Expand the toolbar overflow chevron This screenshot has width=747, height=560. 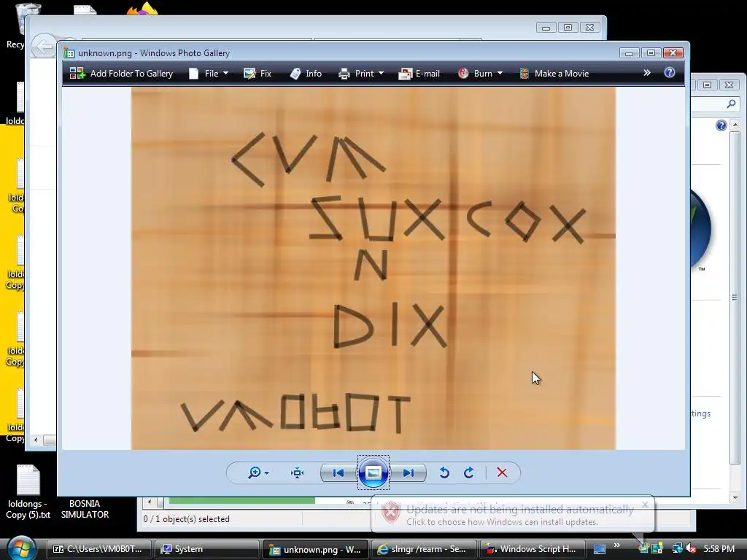pos(646,73)
